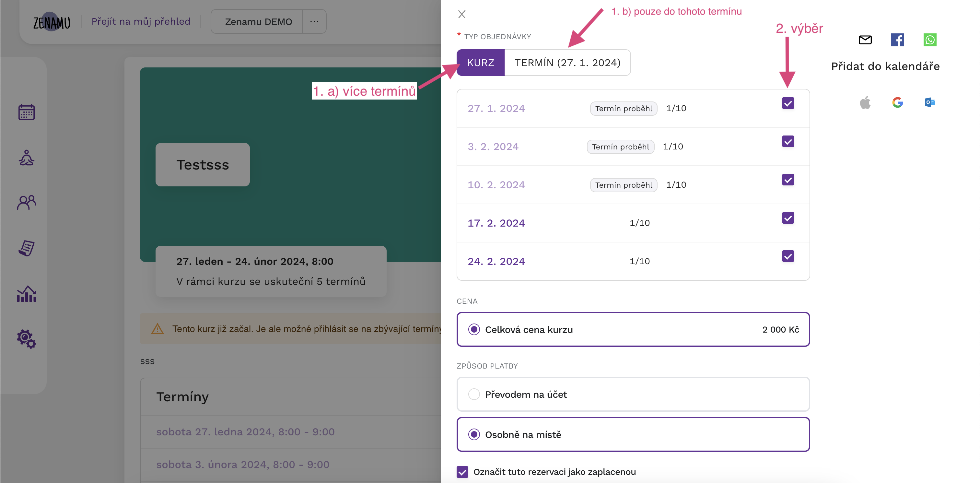Open the statistics chart sidebar icon
This screenshot has width=980, height=483.
(27, 294)
